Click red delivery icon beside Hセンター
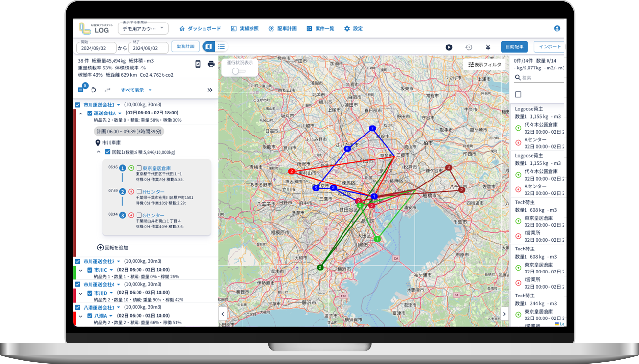639x364 pixels. (x=131, y=191)
